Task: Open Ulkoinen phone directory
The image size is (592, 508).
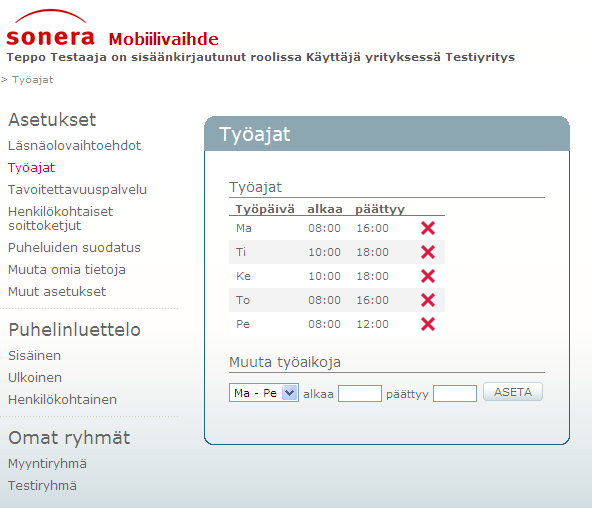Action: tap(35, 377)
